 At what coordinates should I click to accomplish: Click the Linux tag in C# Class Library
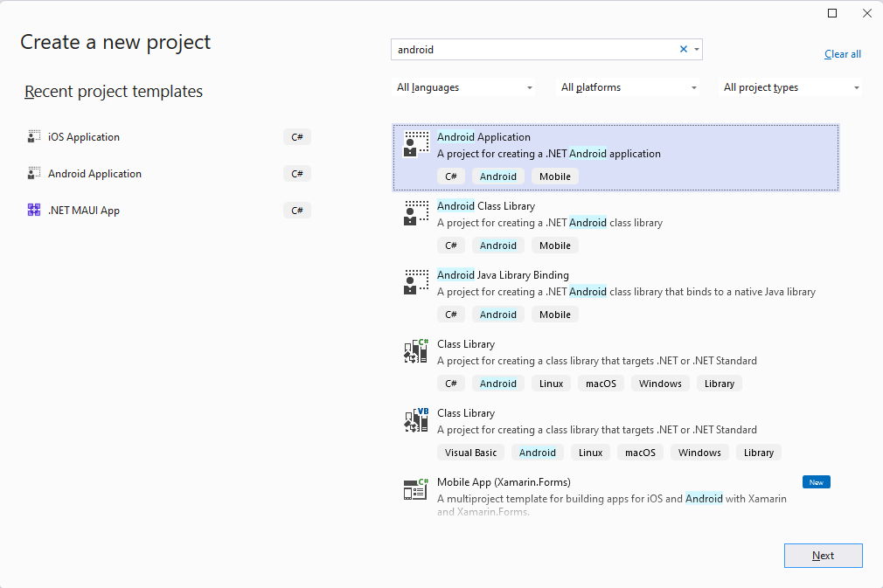551,384
